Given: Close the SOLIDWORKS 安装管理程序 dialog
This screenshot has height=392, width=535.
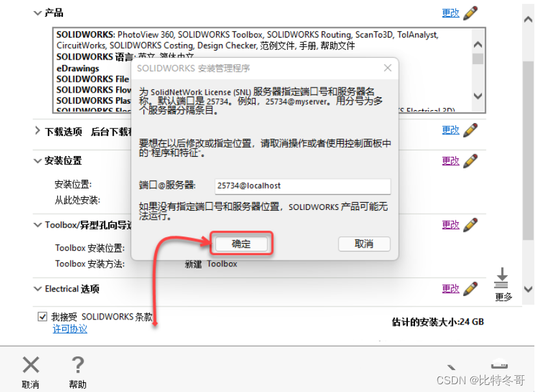Looking at the screenshot, I should click(387, 68).
